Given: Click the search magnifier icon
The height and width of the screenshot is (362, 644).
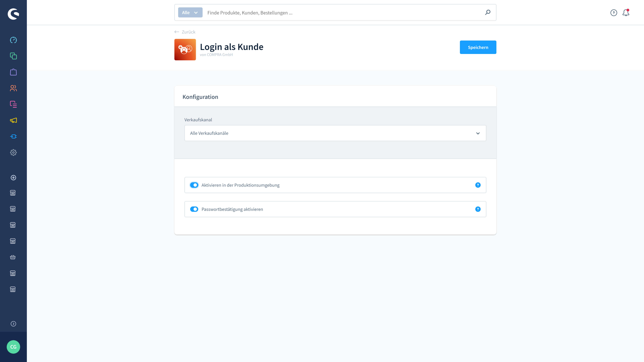Looking at the screenshot, I should click(x=488, y=13).
